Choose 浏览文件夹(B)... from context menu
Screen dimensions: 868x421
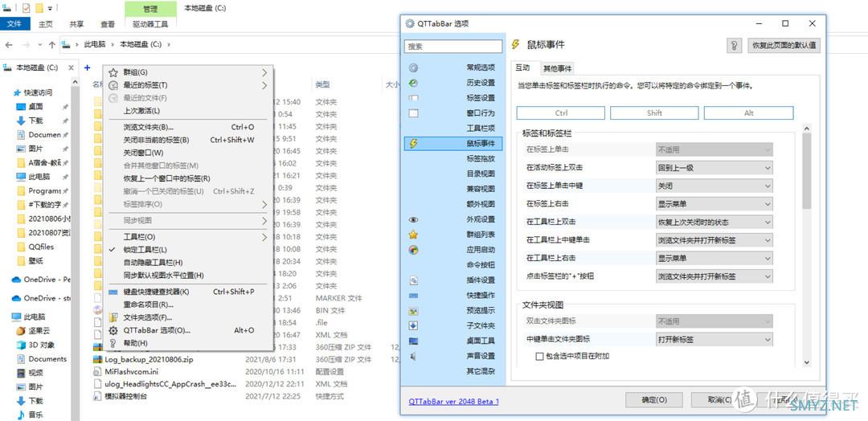point(187,127)
